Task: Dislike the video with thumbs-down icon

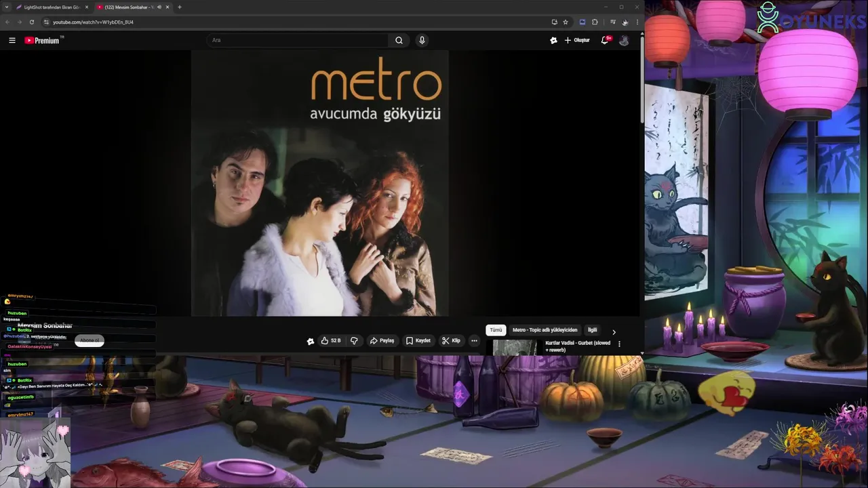Action: [353, 341]
